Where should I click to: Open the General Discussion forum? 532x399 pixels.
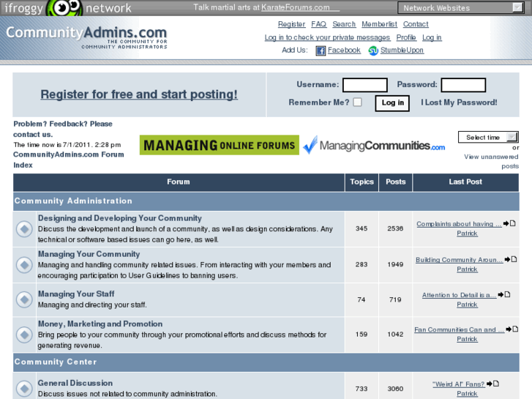(75, 383)
